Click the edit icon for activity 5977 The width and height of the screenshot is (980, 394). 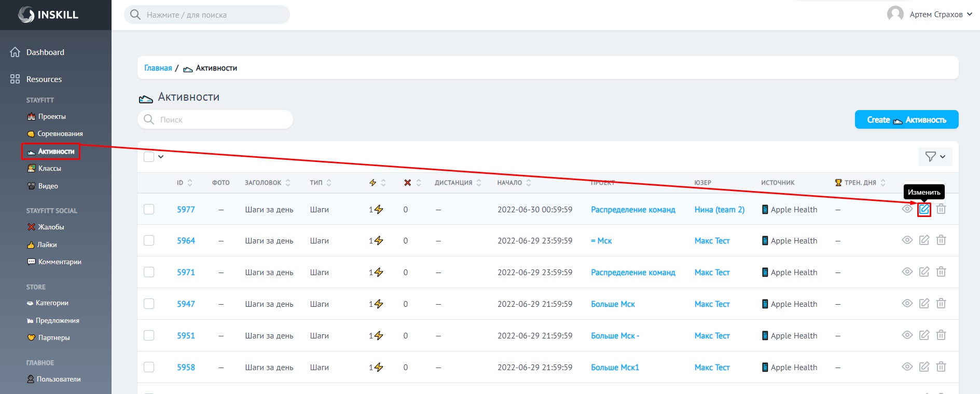pyautogui.click(x=924, y=210)
